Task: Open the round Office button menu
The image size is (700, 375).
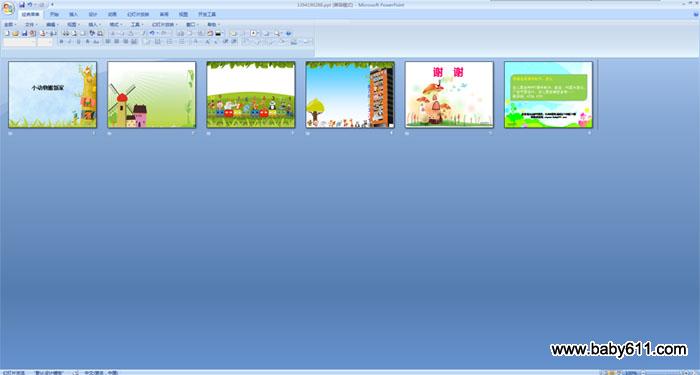Action: coord(8,8)
